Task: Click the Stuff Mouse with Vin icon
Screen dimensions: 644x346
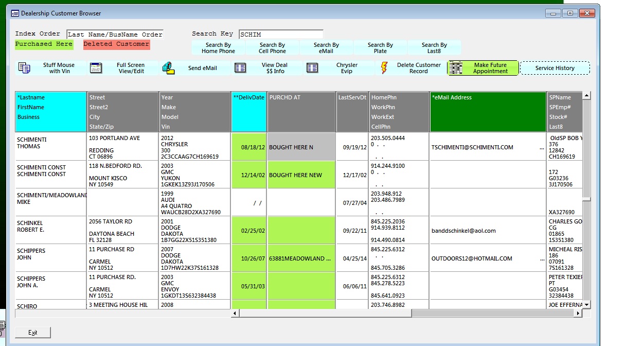Action: 24,68
